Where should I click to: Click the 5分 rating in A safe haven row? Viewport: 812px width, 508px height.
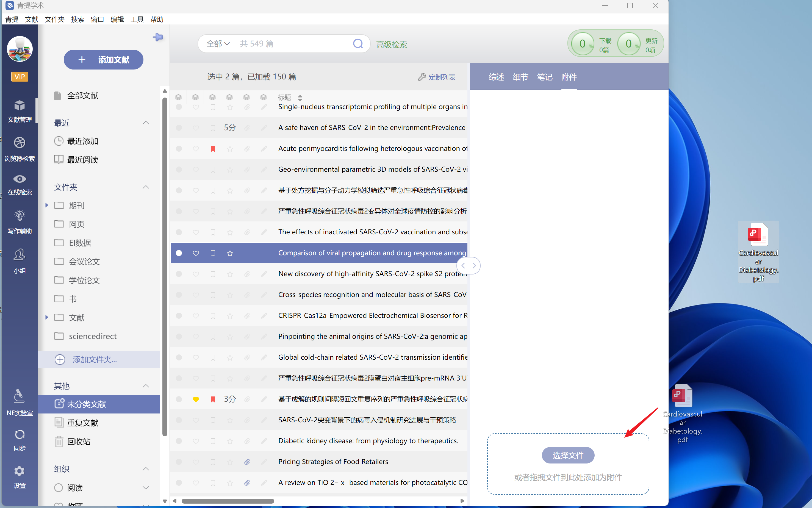click(230, 128)
